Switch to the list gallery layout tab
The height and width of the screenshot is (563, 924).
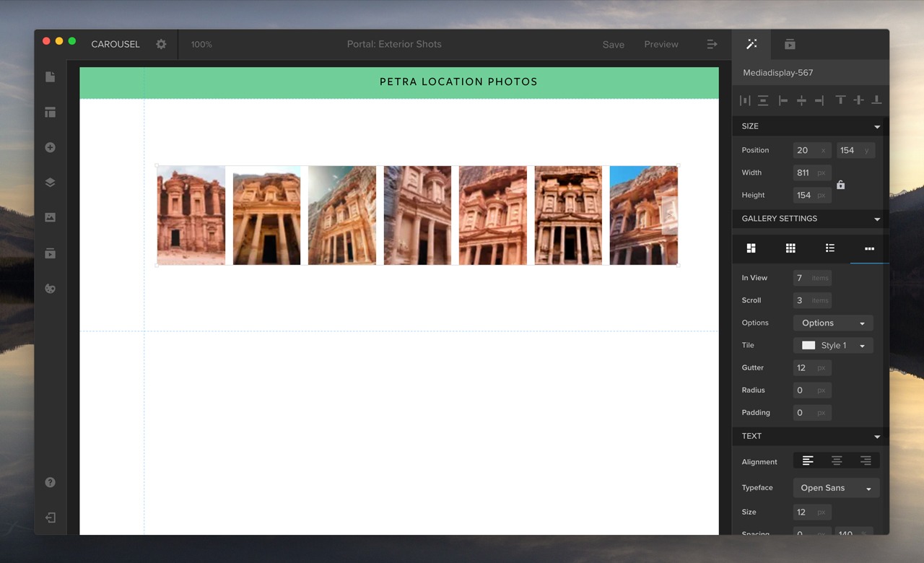(x=830, y=248)
